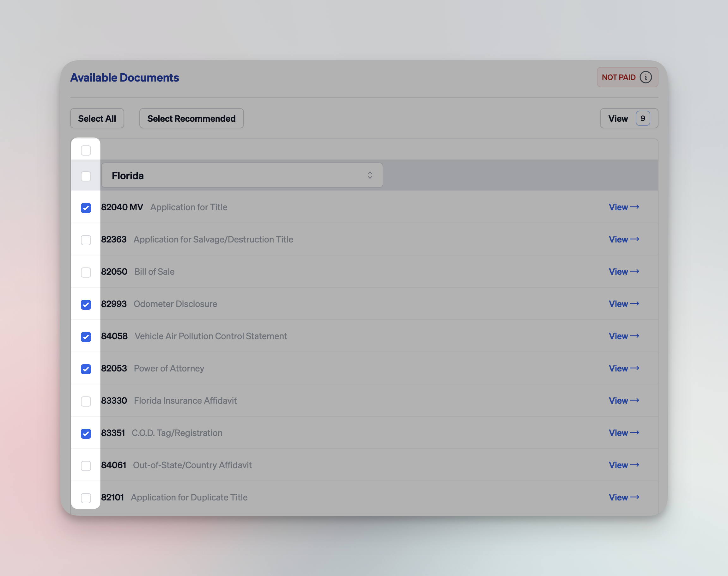
Task: Click form number 82053
Action: (114, 368)
